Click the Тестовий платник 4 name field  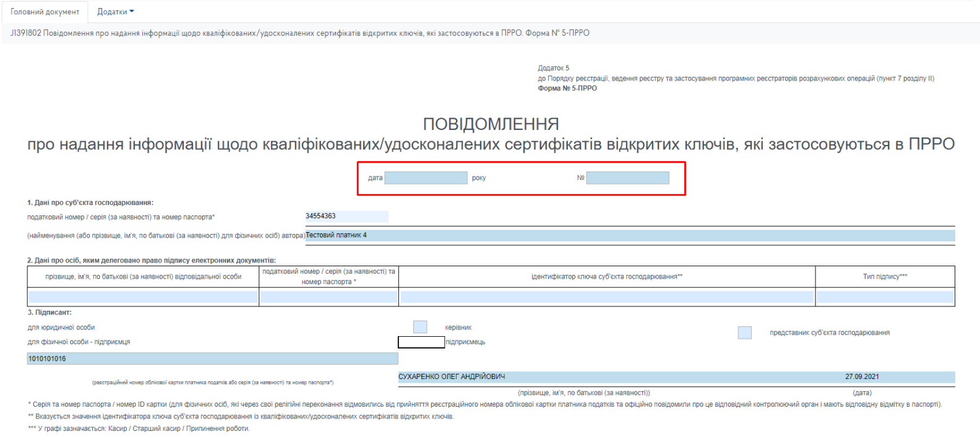point(629,235)
